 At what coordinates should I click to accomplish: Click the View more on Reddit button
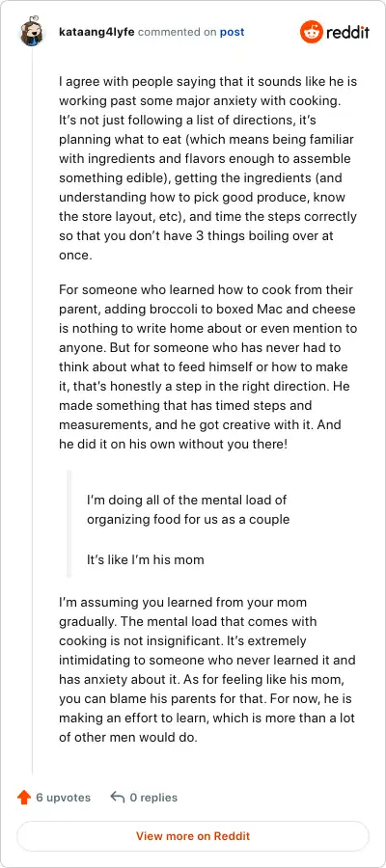point(193,836)
